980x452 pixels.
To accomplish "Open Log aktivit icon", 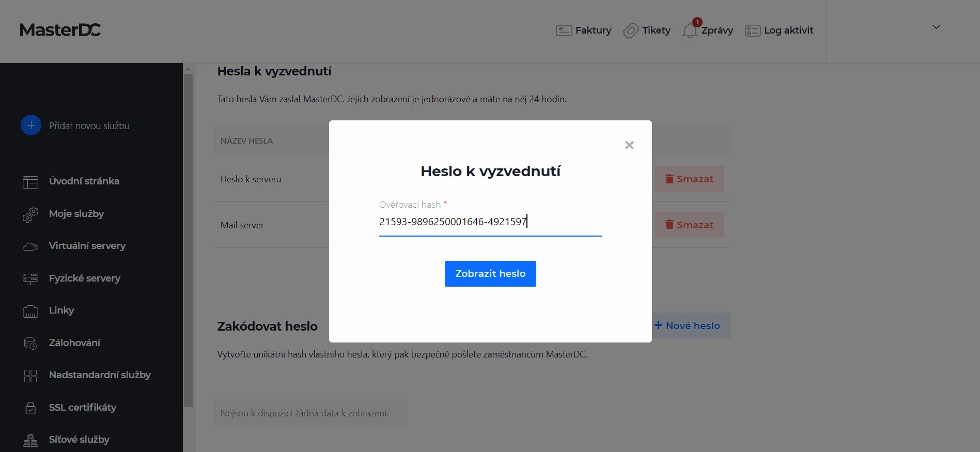I will 753,31.
